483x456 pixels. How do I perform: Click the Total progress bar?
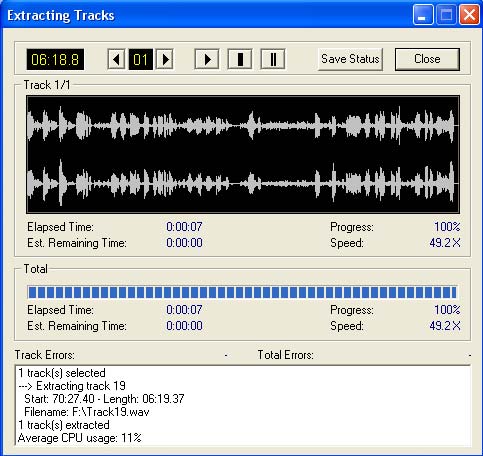[x=242, y=292]
